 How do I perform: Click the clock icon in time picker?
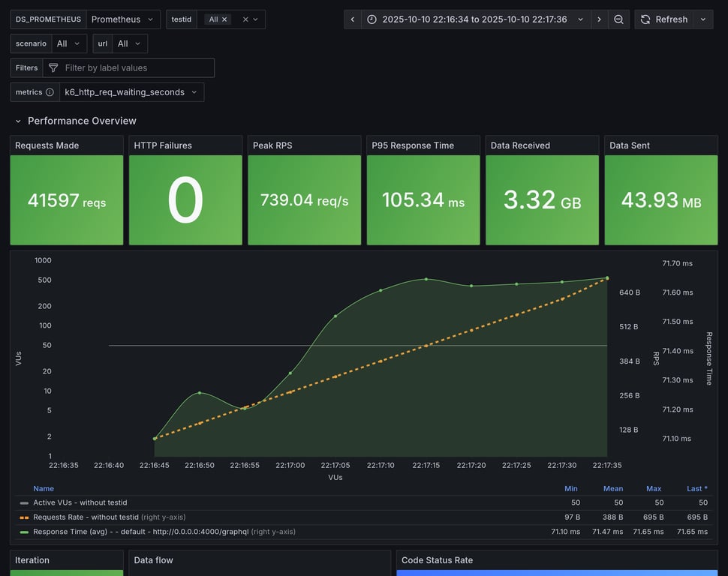(x=372, y=19)
